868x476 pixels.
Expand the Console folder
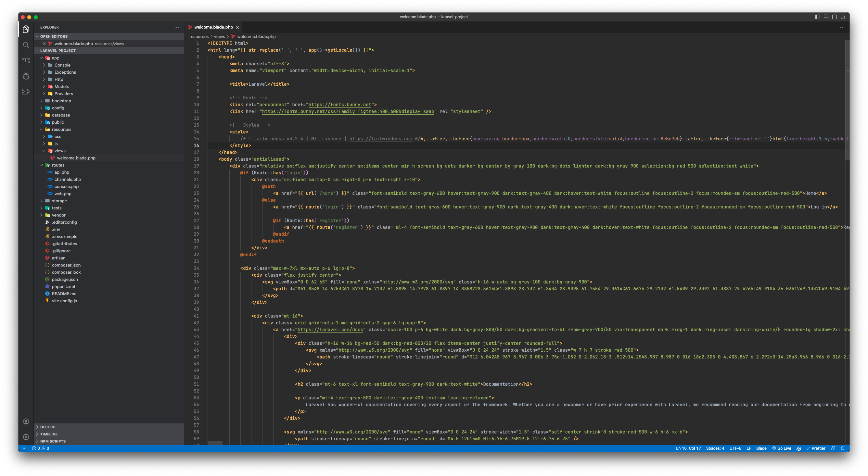click(62, 65)
